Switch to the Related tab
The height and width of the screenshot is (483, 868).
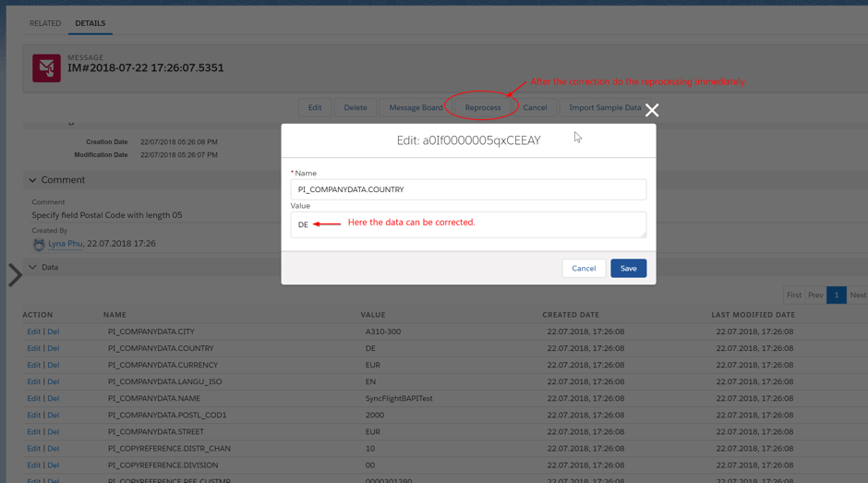45,23
